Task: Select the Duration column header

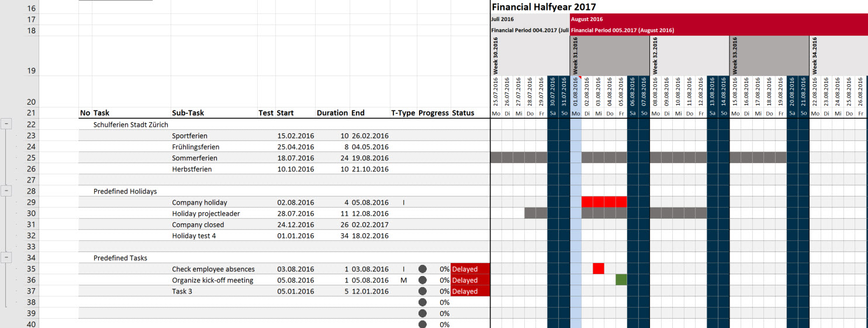Action: (x=333, y=113)
